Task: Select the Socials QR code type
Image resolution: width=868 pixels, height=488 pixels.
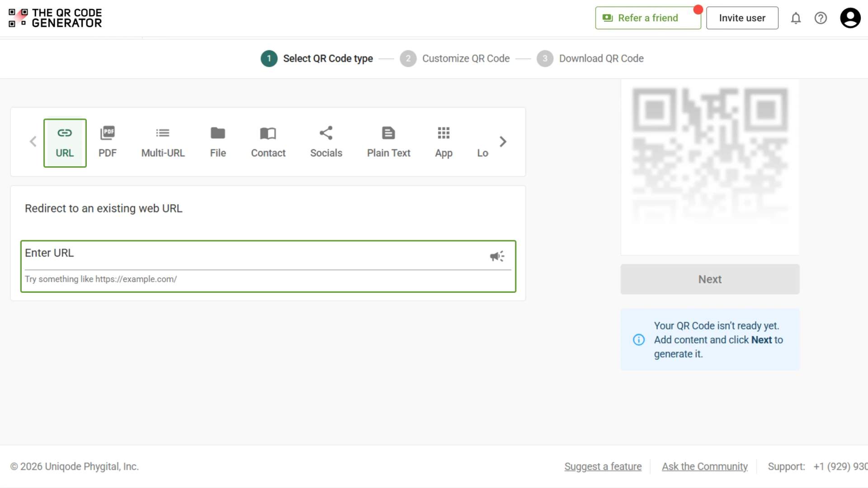Action: pyautogui.click(x=326, y=143)
